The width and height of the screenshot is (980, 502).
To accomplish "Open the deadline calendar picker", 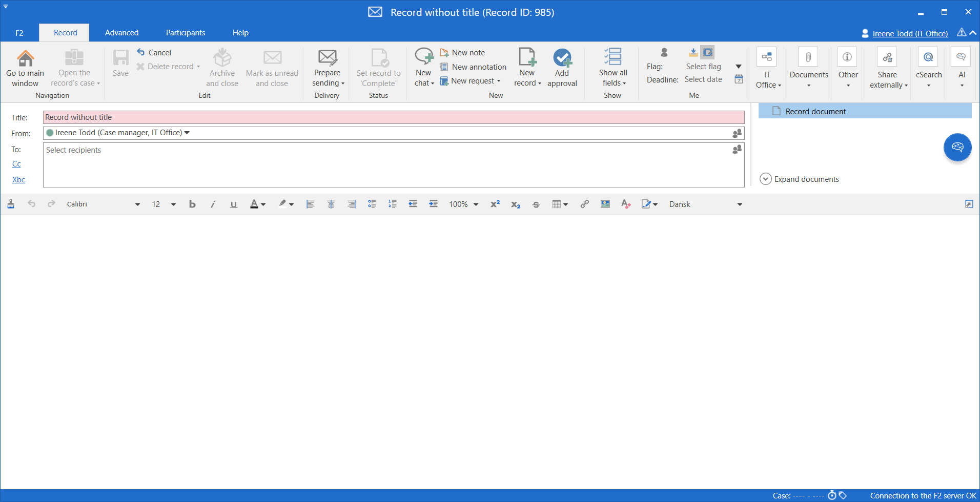I will (738, 79).
